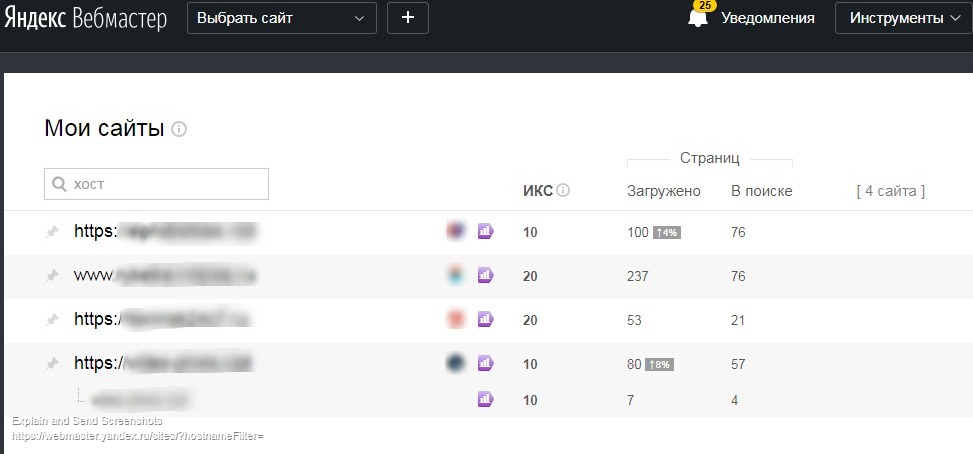973x454 pixels.
Task: Open purple statistics icon in the www site row
Action: click(486, 275)
